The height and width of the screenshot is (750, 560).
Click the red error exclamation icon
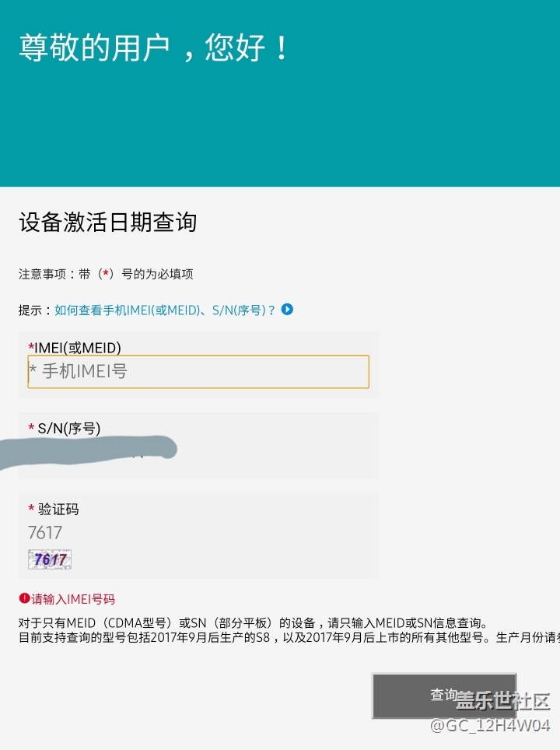(24, 598)
